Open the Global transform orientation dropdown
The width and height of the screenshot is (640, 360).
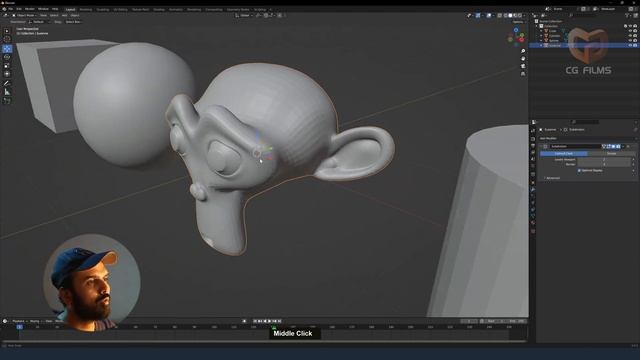point(244,16)
